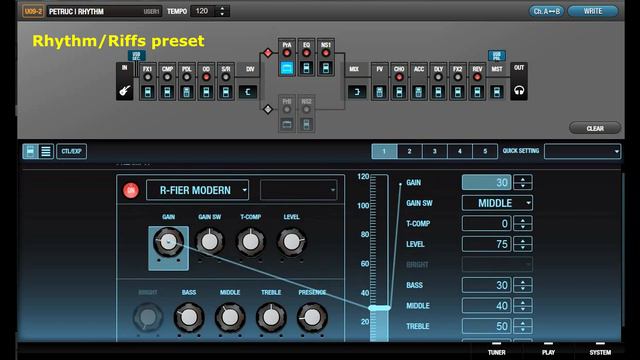Click the LEVEL value stepper
Image resolution: width=640 pixels, height=360 pixels.
[x=523, y=244]
